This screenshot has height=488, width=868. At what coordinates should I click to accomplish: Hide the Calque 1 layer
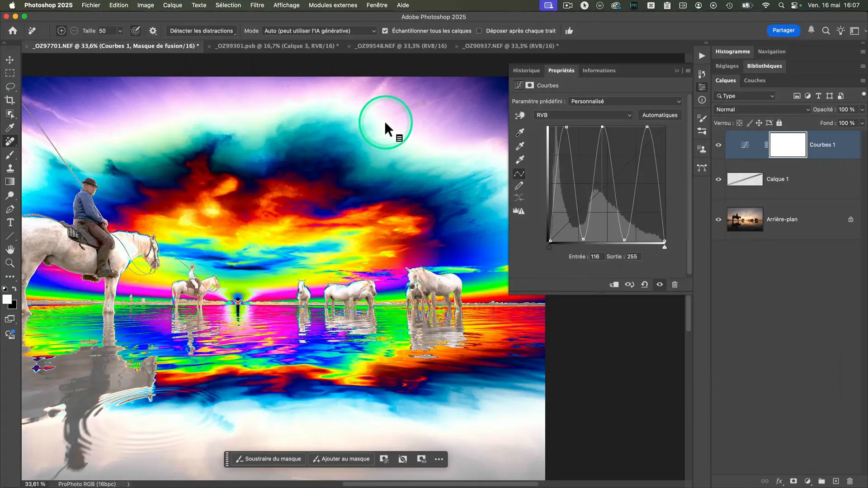(x=718, y=179)
